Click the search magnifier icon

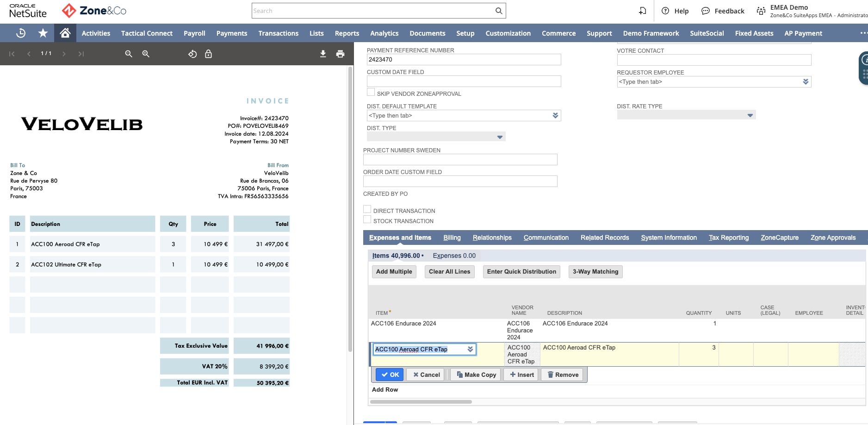click(x=499, y=11)
